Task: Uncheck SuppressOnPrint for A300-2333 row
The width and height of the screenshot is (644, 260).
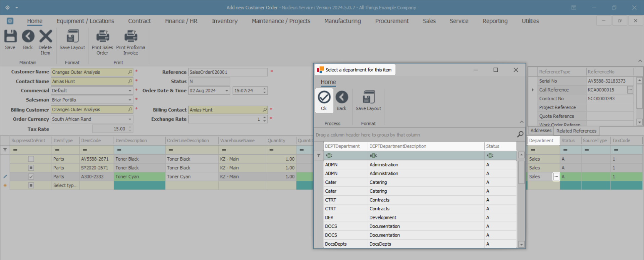Action: click(x=31, y=176)
